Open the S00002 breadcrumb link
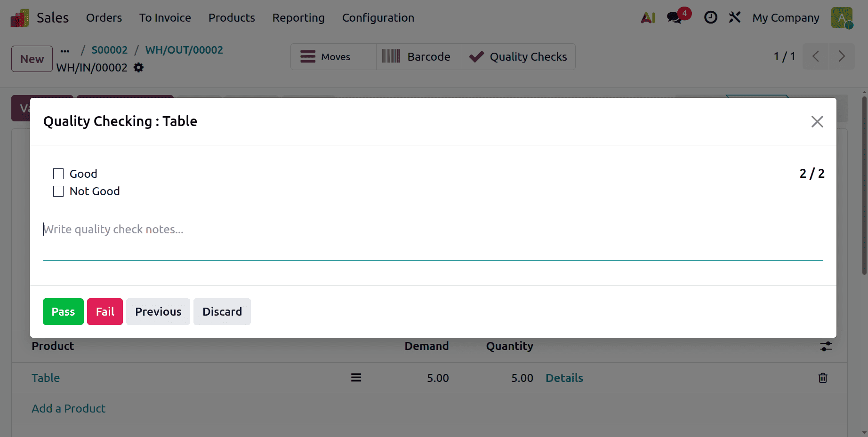 pos(109,50)
